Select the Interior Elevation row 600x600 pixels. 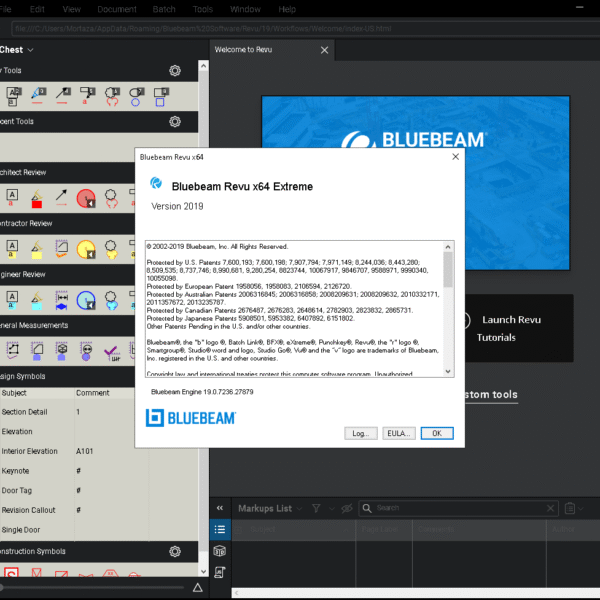tap(67, 451)
